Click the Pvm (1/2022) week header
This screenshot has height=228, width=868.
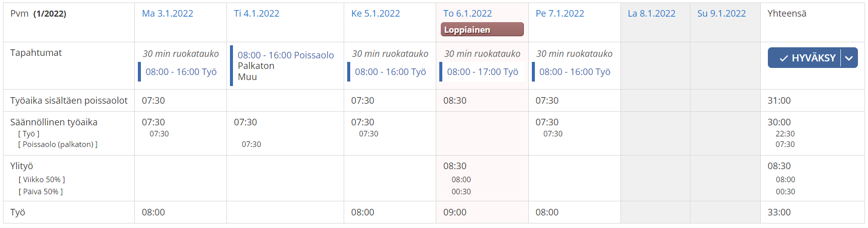38,14
